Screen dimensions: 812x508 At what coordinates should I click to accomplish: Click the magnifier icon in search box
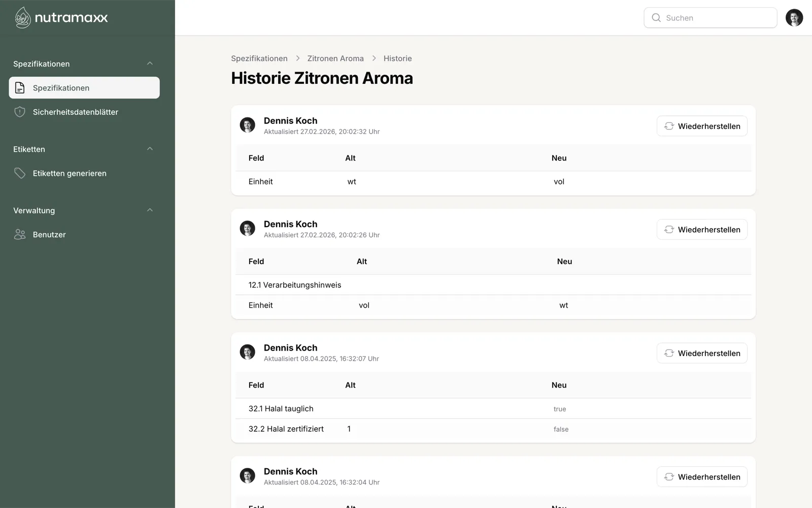pos(656,18)
